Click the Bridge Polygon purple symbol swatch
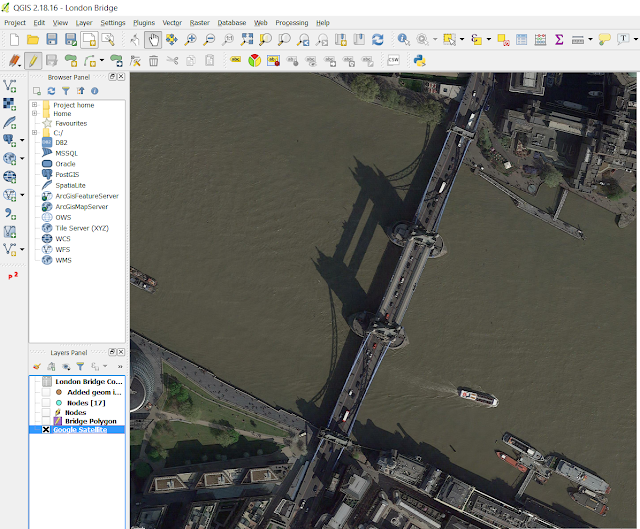The width and height of the screenshot is (640, 529). click(58, 421)
